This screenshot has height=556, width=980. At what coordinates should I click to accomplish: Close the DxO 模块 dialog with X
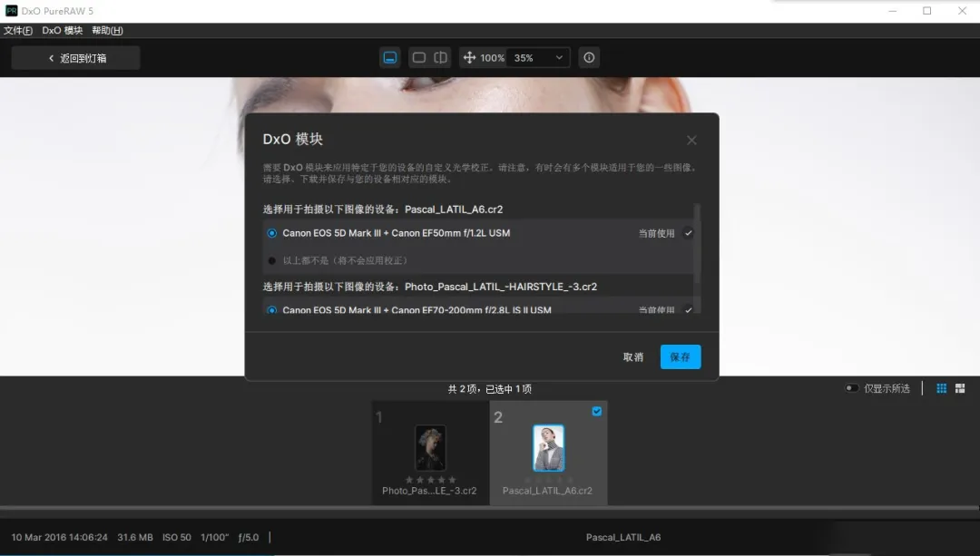tap(691, 140)
